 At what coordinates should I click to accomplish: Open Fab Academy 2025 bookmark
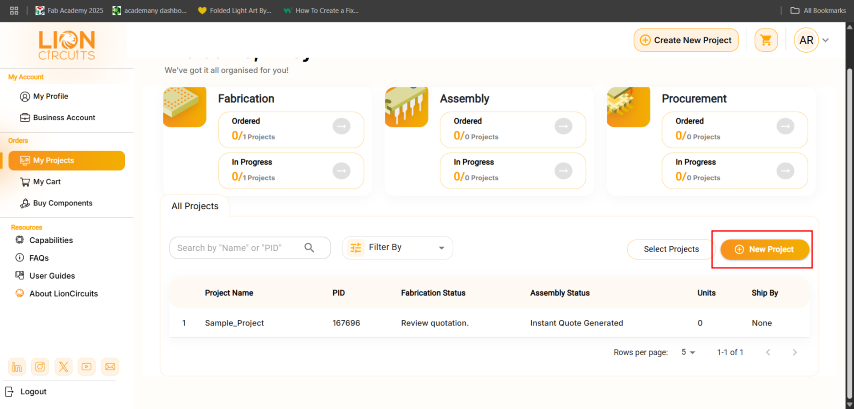(x=69, y=10)
